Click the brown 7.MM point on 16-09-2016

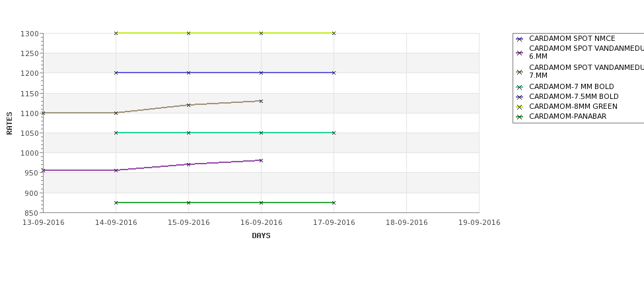(x=261, y=101)
